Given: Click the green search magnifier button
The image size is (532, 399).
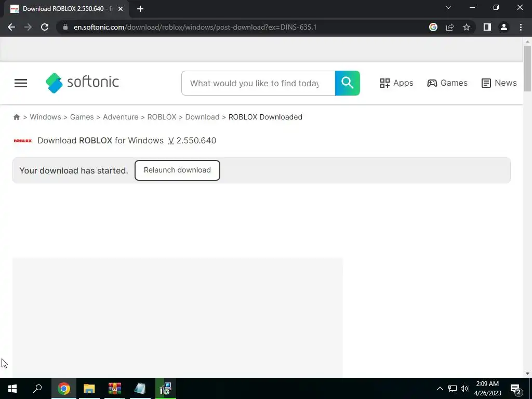Looking at the screenshot, I should (x=348, y=83).
